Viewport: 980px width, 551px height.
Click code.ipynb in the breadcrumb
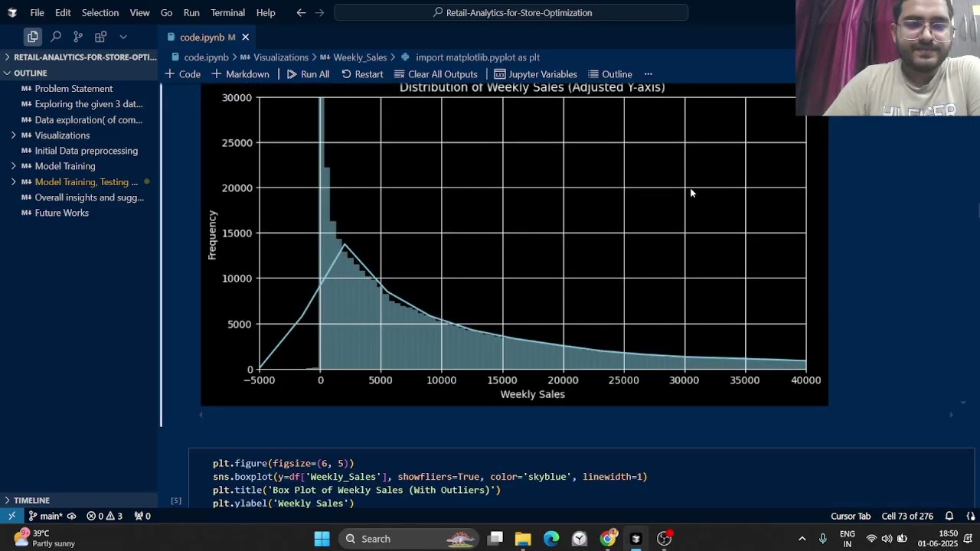coord(200,57)
